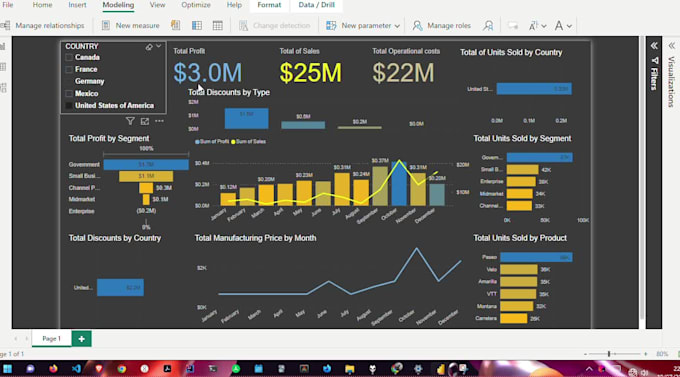The image size is (680, 377).
Task: Open the Data / Drill tab
Action: pos(317,5)
